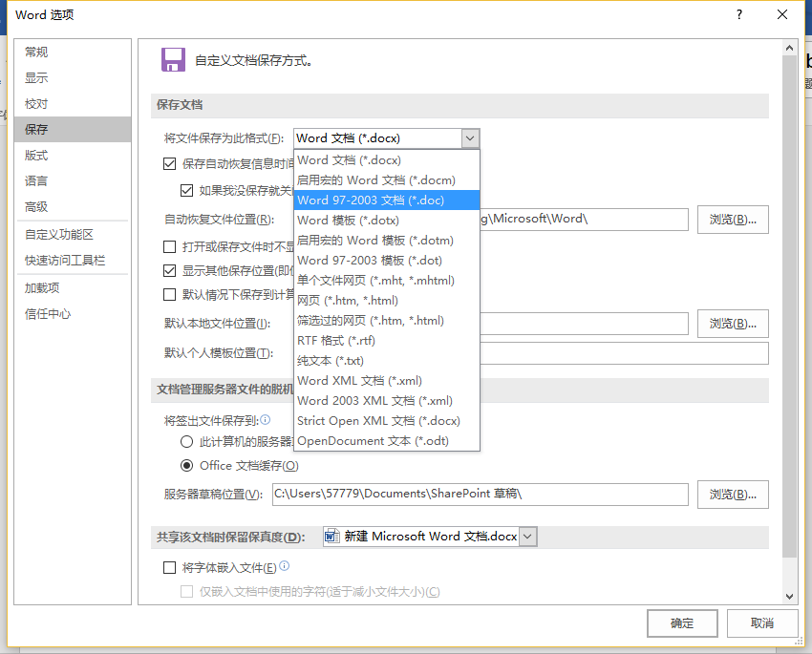The image size is (812, 654).
Task: Click 浏览 for 自动恢复文件位置
Action: click(x=733, y=220)
